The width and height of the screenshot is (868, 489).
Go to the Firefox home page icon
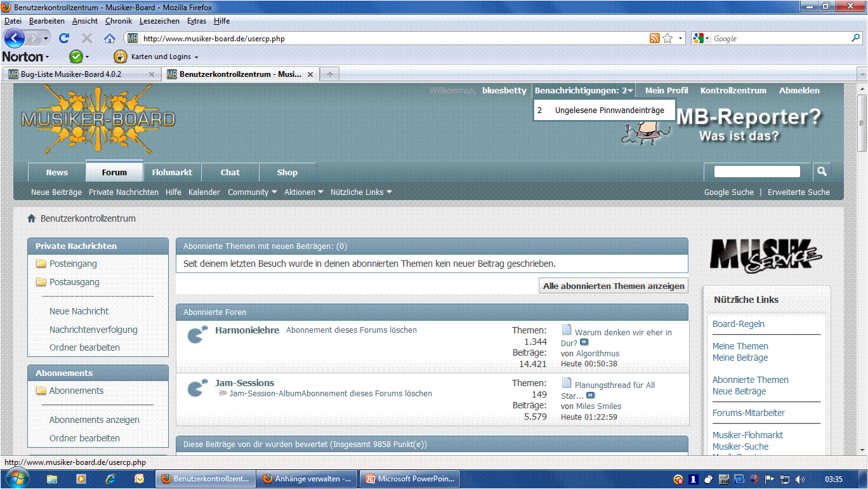coord(110,38)
